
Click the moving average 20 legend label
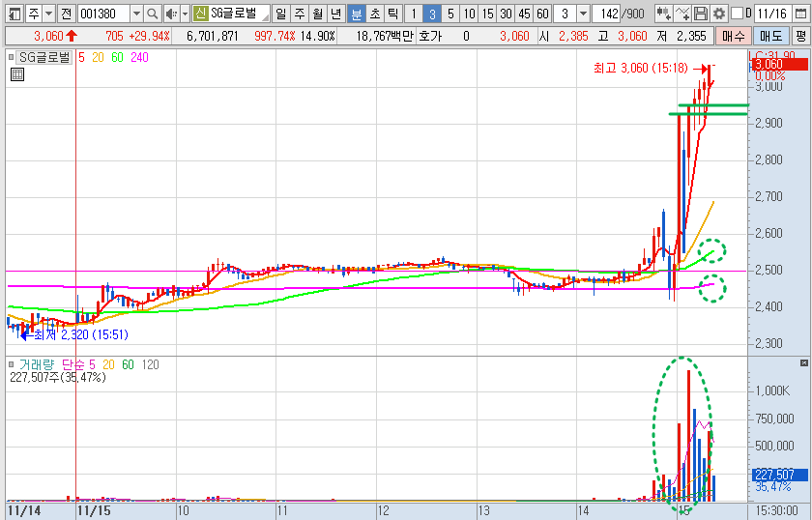(x=98, y=57)
